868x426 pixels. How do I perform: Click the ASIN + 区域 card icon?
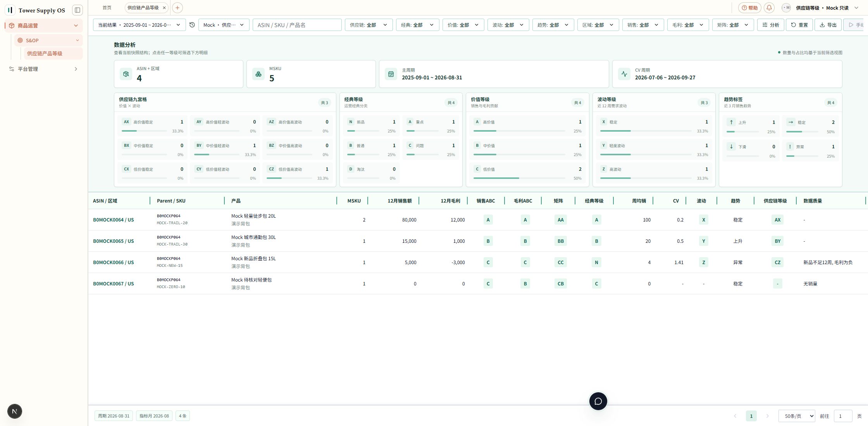pyautogui.click(x=126, y=74)
